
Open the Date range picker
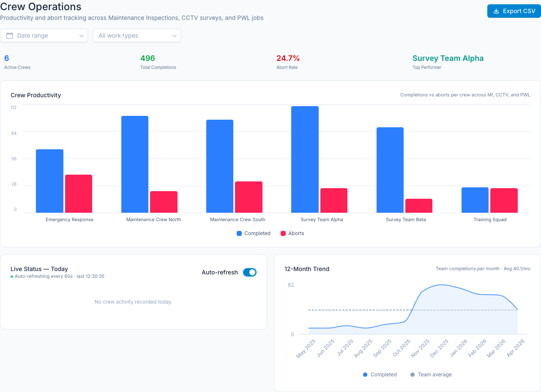tap(44, 36)
